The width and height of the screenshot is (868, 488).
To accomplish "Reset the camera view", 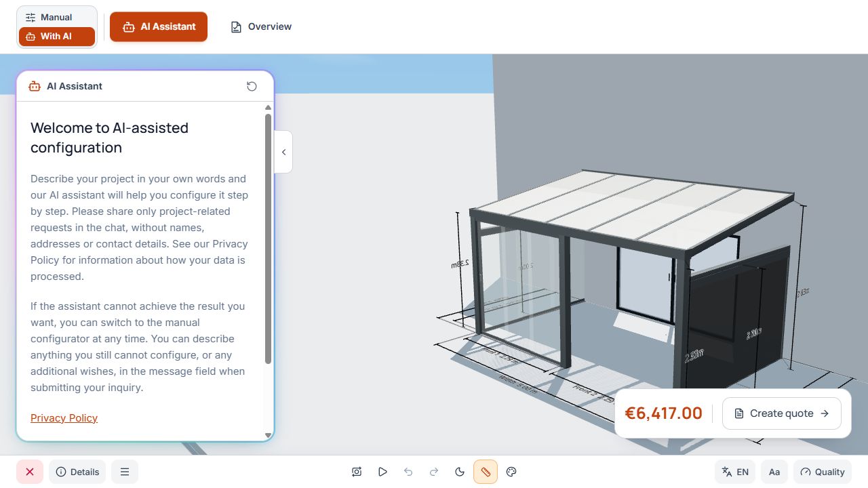I will 357,472.
